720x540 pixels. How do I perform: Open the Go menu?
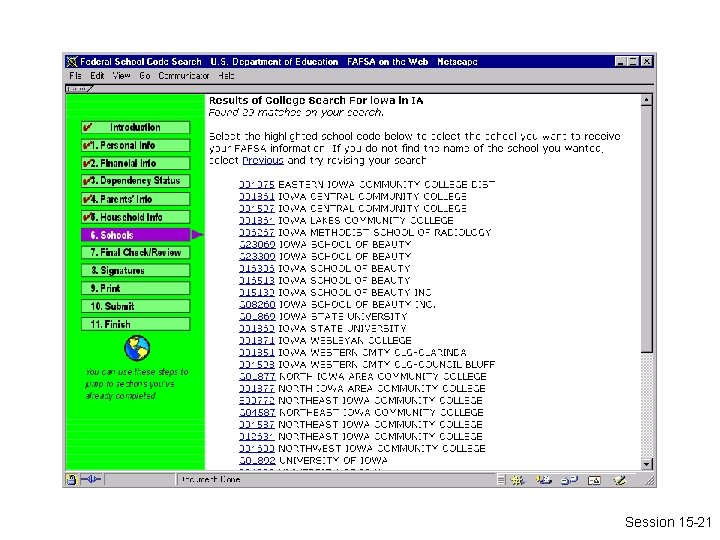(x=145, y=76)
